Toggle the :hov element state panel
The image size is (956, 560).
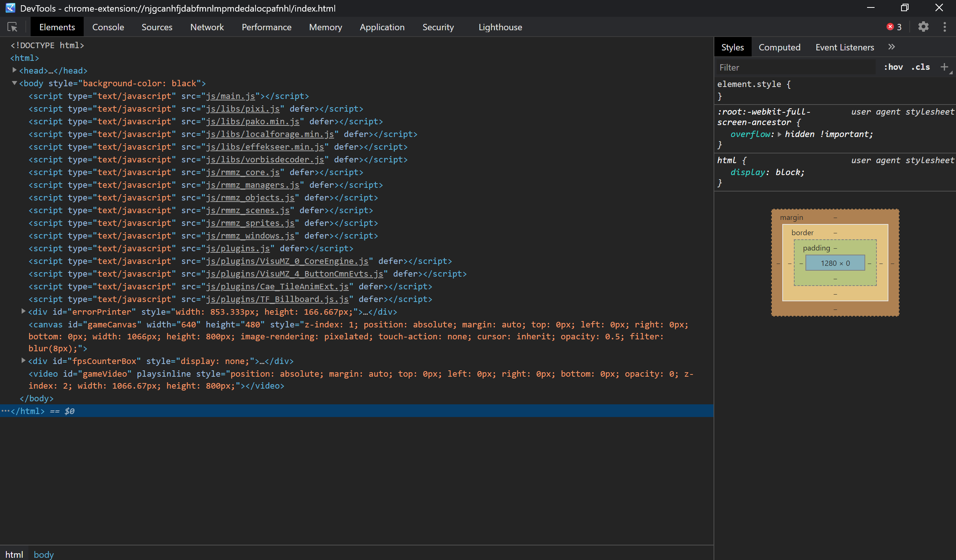pyautogui.click(x=893, y=67)
